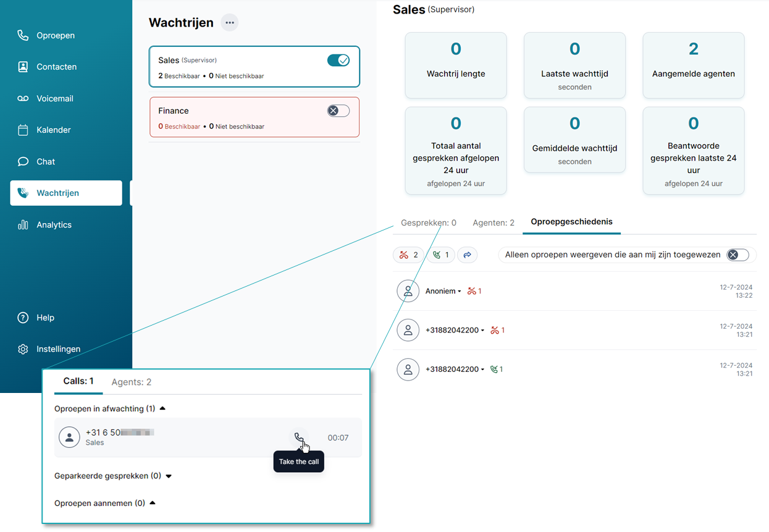
Task: Switch to the Gesprekken: 0 tab
Action: (x=429, y=222)
